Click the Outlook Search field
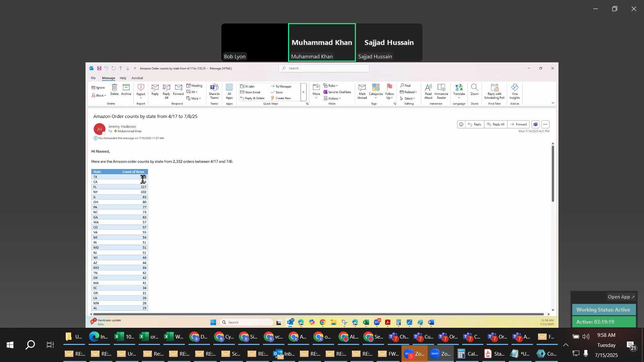The width and height of the screenshot is (644, 362). [x=324, y=68]
